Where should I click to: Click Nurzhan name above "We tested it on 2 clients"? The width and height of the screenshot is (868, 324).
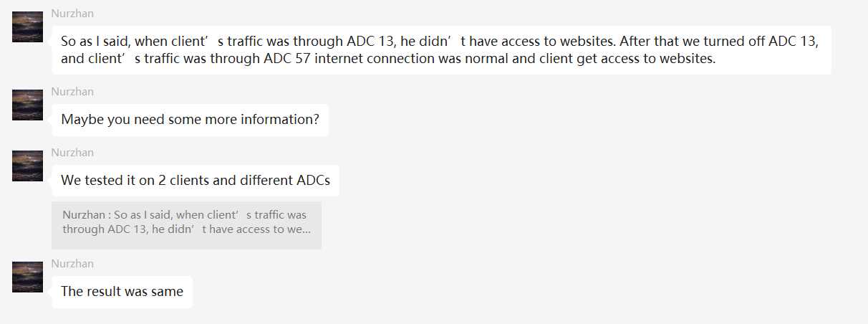(x=72, y=153)
